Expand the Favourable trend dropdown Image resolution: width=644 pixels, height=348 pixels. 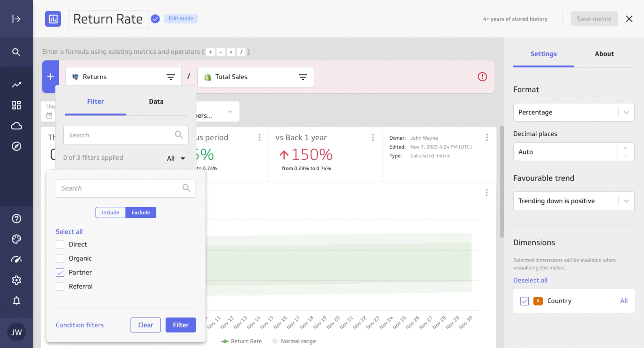574,201
